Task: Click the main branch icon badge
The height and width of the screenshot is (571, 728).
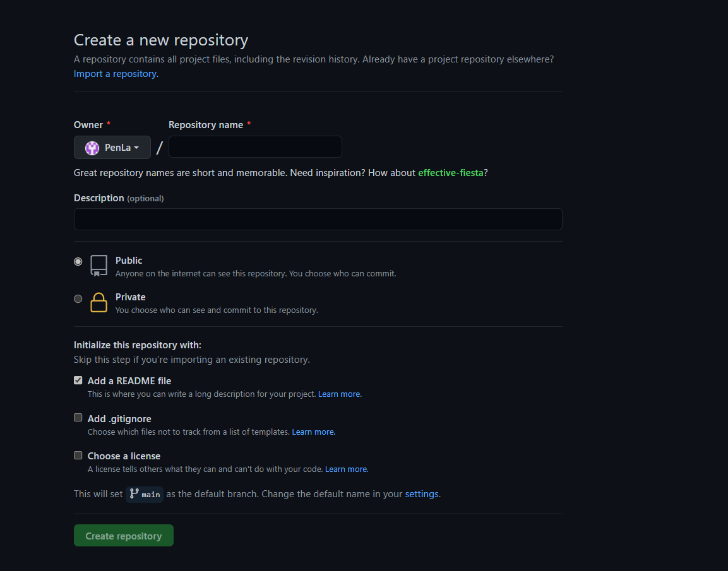Action: coord(145,494)
